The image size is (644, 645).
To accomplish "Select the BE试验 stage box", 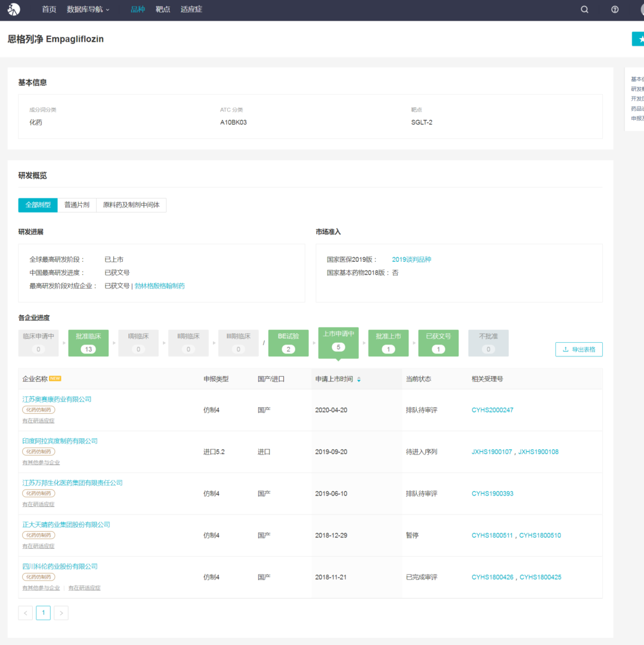I will pos(289,343).
